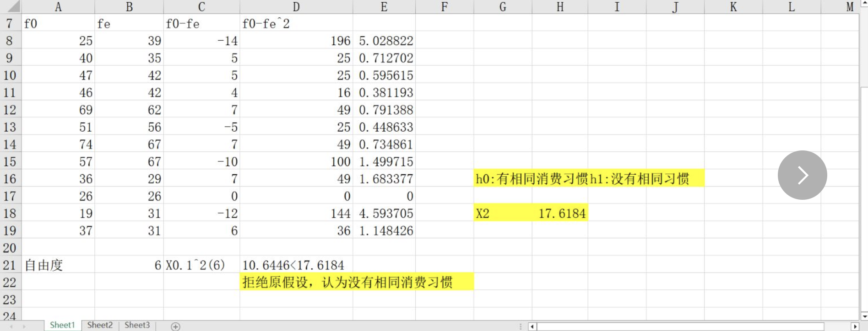Click the yellow h0 hypothesis cell
Image resolution: width=868 pixels, height=331 pixels.
click(x=589, y=179)
